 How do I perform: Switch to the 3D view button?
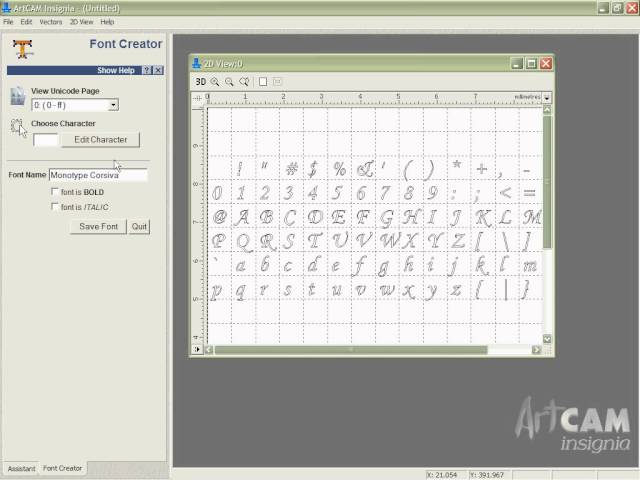(200, 82)
